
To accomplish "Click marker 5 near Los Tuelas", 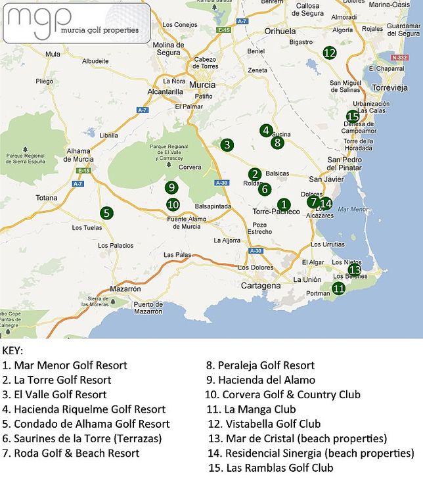I will [106, 213].
